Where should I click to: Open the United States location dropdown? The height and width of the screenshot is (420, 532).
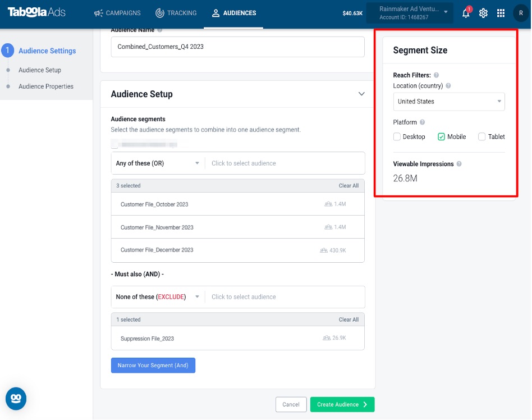pyautogui.click(x=449, y=101)
